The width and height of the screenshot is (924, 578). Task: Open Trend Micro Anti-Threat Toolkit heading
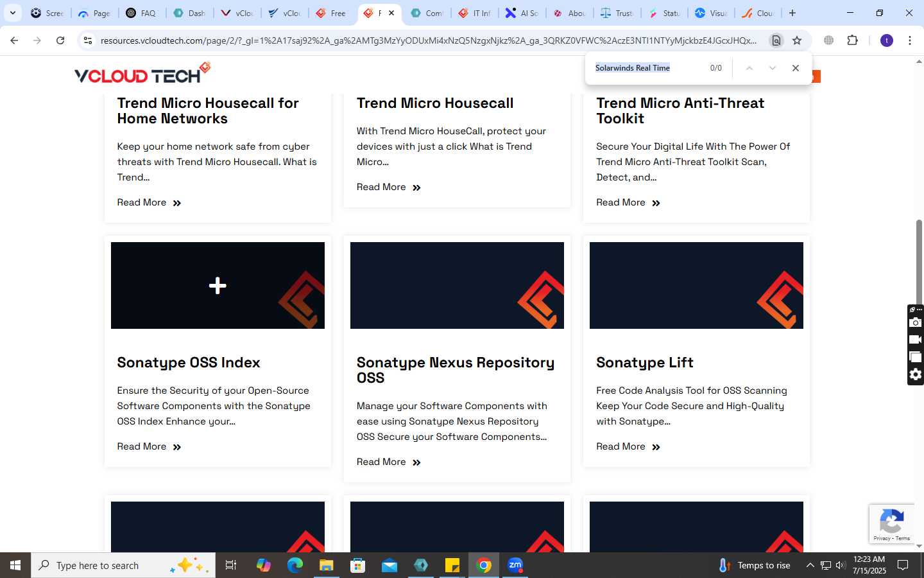(680, 110)
